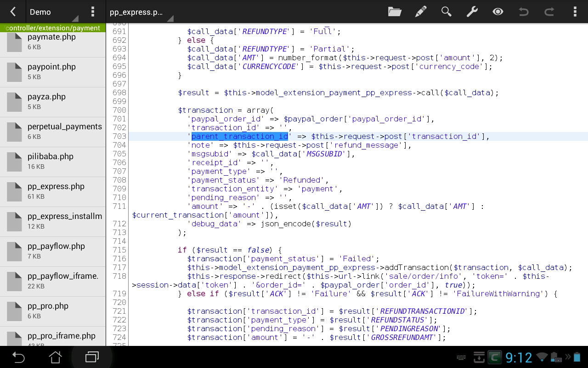Image resolution: width=588 pixels, height=368 pixels.
Task: Open the pilibaba.php file
Action: point(53,161)
